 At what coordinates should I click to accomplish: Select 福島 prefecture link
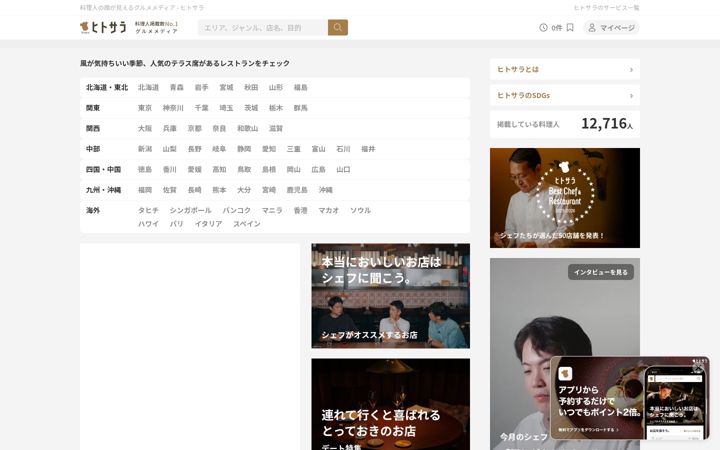300,87
